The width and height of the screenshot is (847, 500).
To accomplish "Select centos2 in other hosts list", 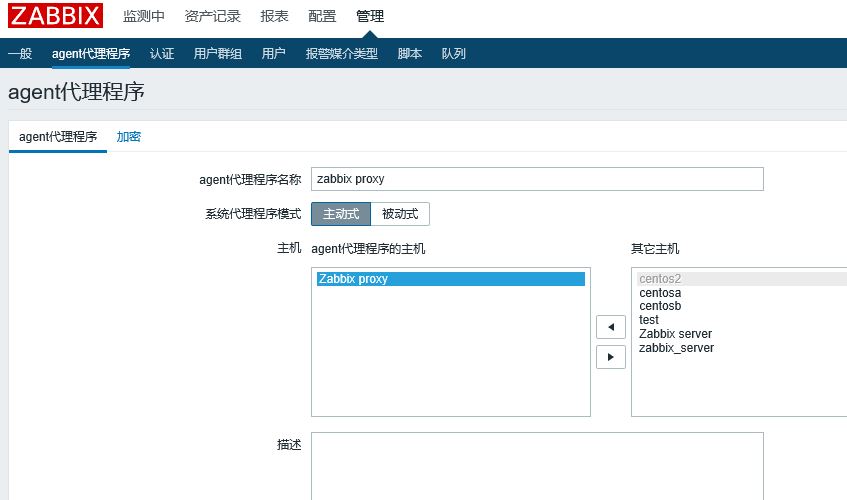I will (742, 279).
